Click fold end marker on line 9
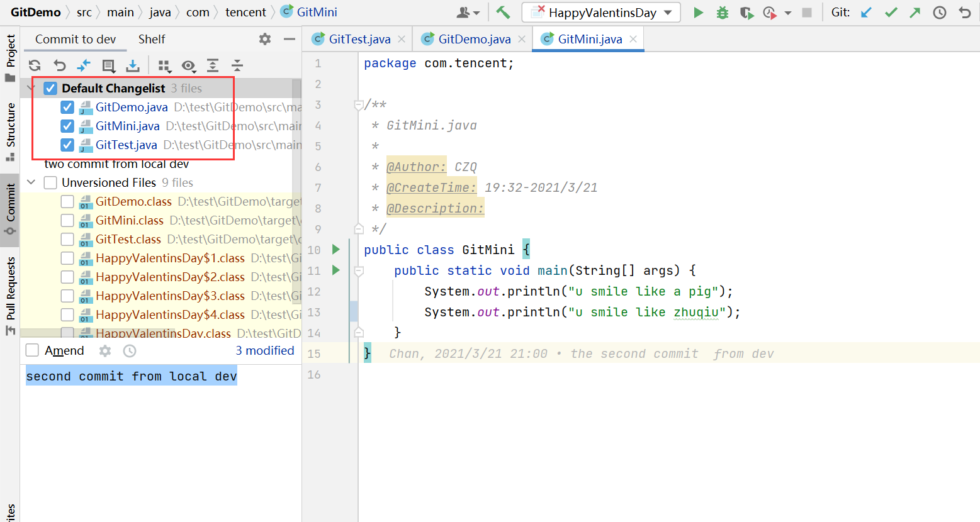The width and height of the screenshot is (980, 522). [x=359, y=228]
